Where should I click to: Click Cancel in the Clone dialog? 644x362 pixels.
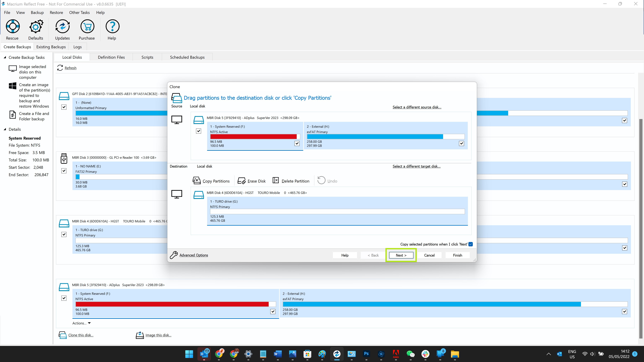click(429, 255)
